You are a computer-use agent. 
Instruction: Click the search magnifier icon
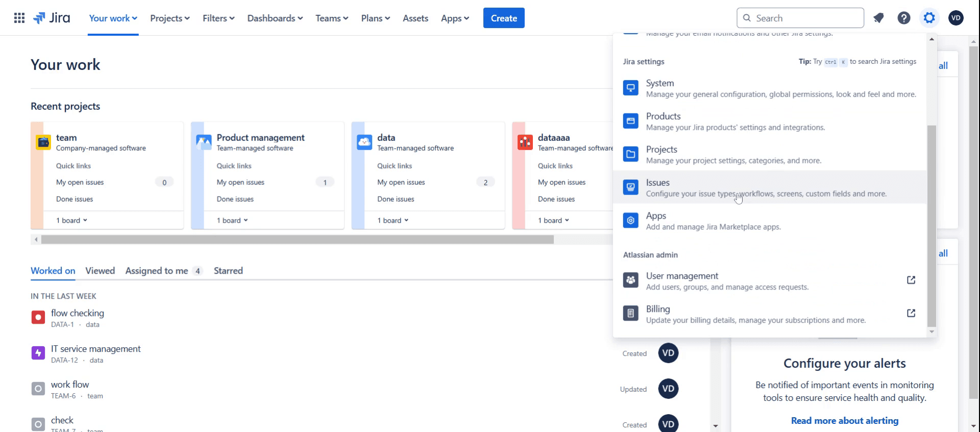click(747, 18)
